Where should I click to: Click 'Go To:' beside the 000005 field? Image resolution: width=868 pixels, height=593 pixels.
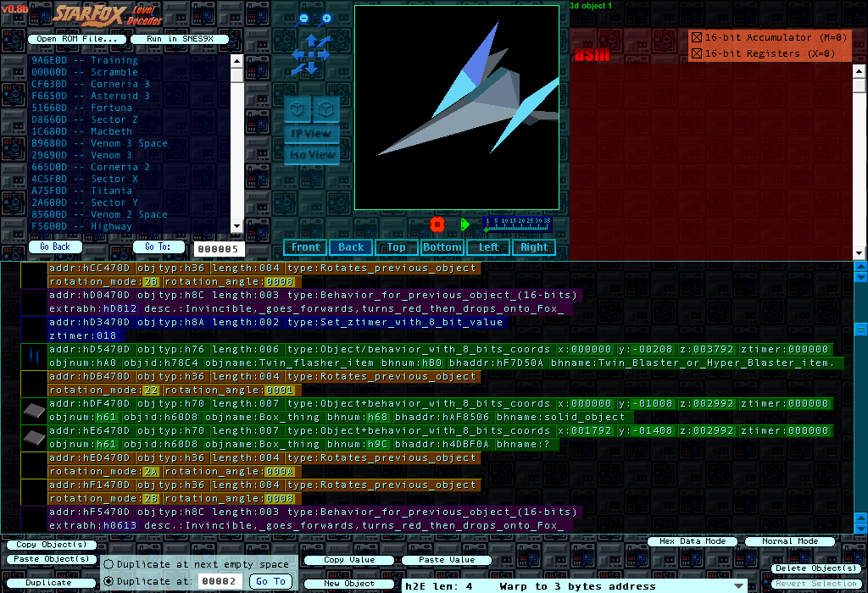[158, 247]
